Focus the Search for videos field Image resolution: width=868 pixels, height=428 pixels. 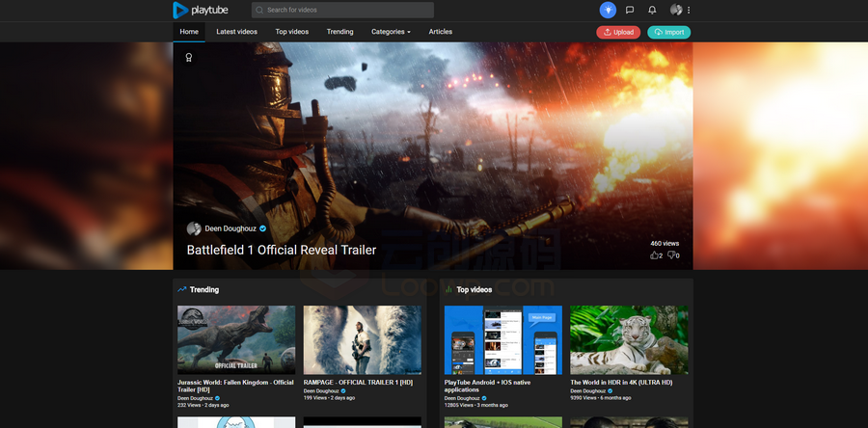pos(342,10)
